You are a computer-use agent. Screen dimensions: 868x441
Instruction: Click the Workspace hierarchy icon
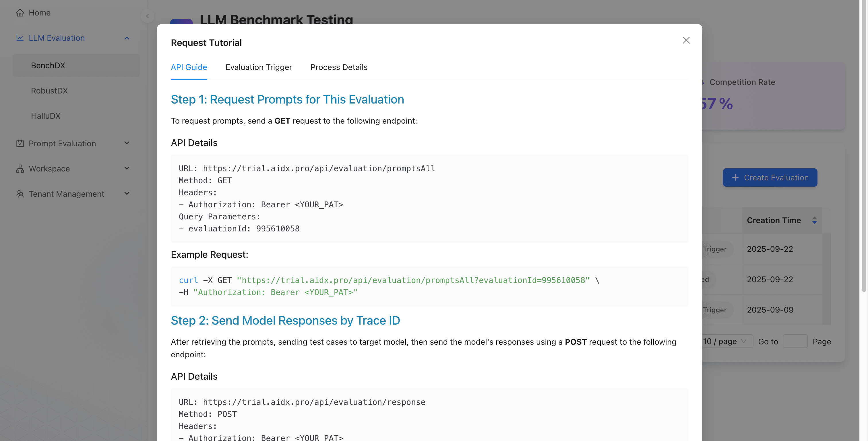coord(20,169)
